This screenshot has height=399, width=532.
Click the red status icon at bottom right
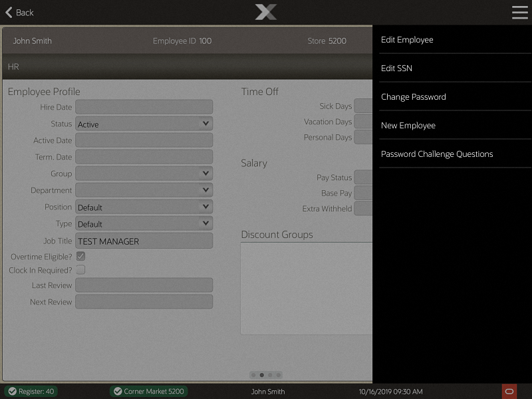(x=509, y=391)
